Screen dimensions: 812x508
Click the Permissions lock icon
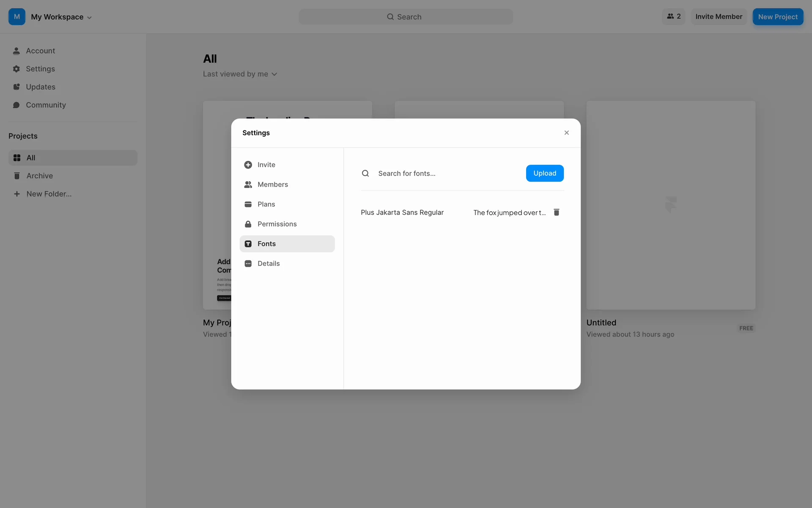tap(248, 224)
